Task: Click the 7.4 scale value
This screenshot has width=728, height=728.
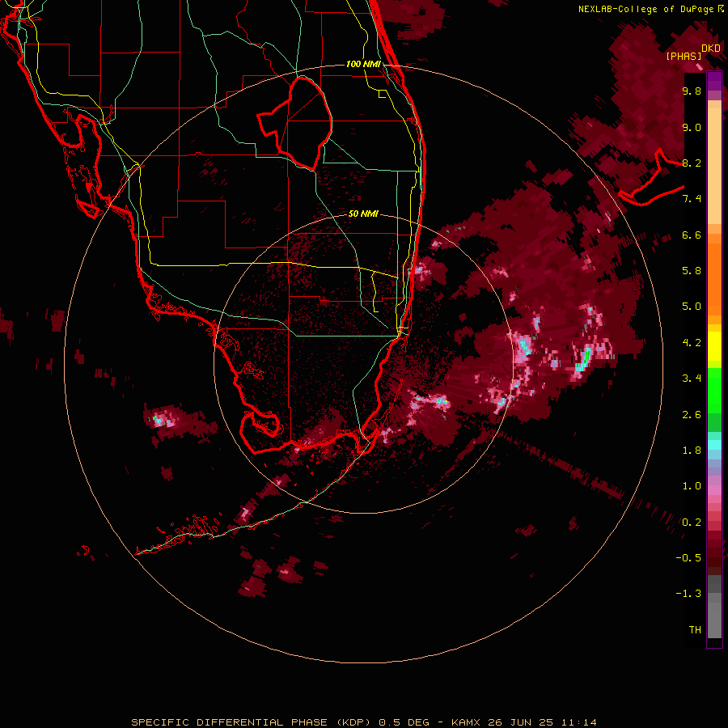Action: pyautogui.click(x=692, y=199)
